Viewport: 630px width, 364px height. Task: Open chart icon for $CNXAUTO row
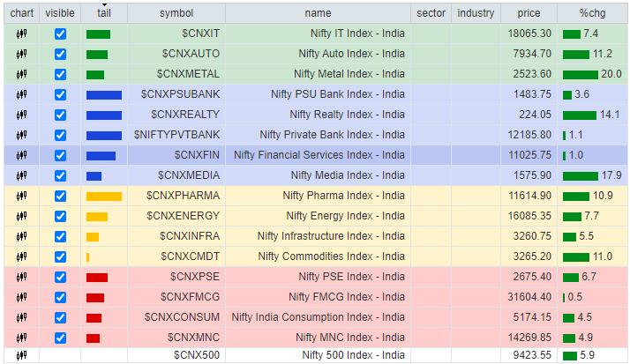(21, 54)
